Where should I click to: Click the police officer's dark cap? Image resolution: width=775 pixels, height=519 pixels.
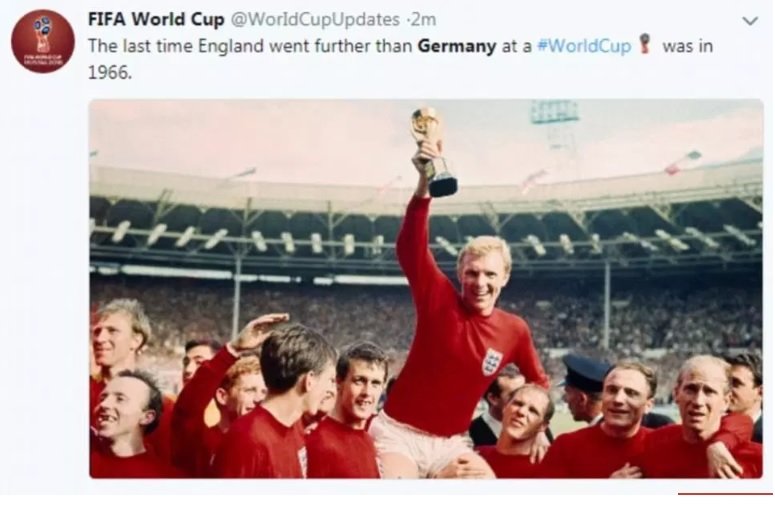585,372
